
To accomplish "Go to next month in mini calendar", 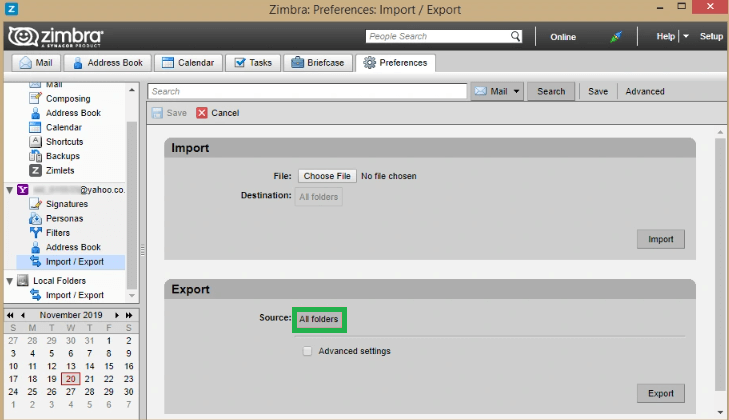I will click(x=117, y=315).
